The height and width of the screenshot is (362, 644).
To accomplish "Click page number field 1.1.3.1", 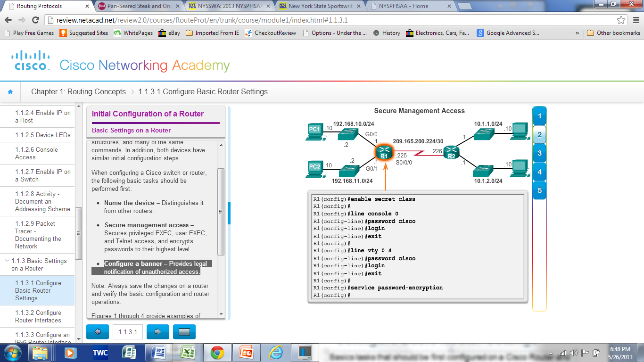I will click(128, 332).
